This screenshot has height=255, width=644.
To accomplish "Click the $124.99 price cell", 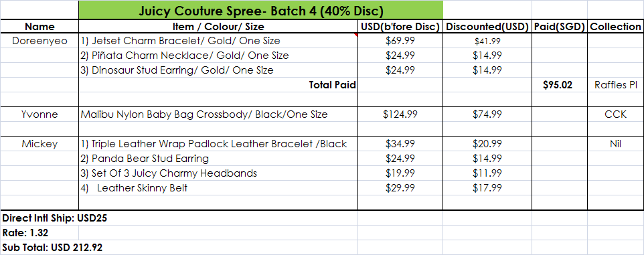I will click(400, 114).
